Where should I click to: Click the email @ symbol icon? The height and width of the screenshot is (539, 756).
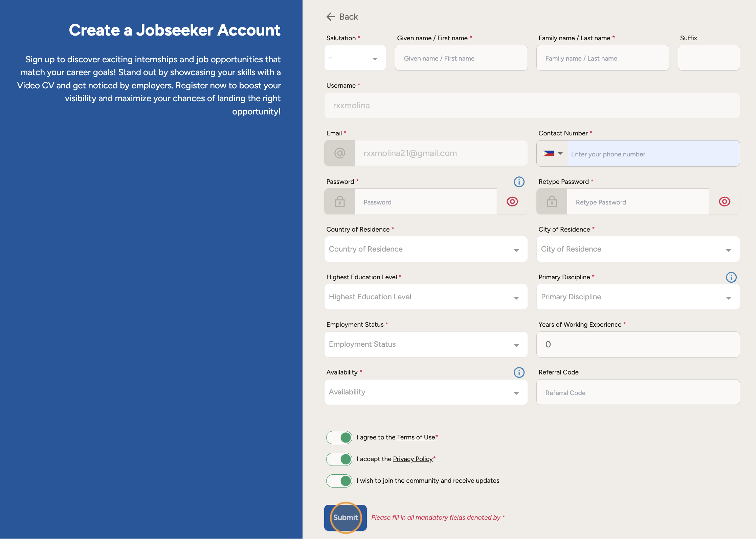340,153
